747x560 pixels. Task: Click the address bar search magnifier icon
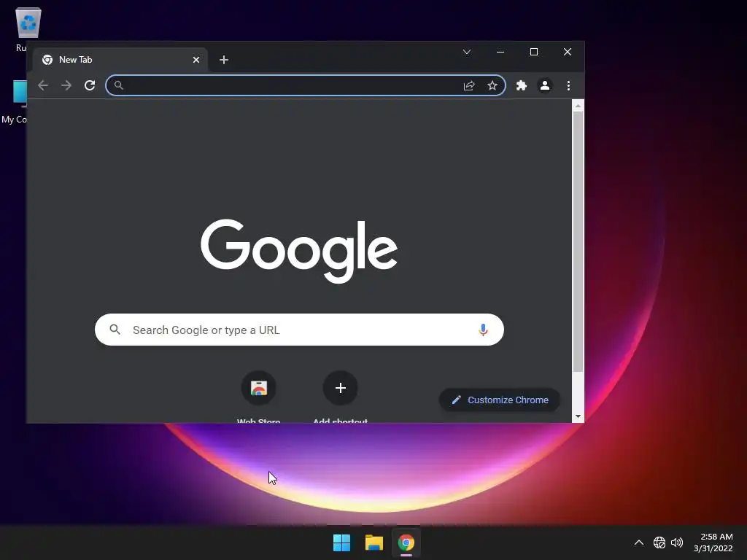119,85
